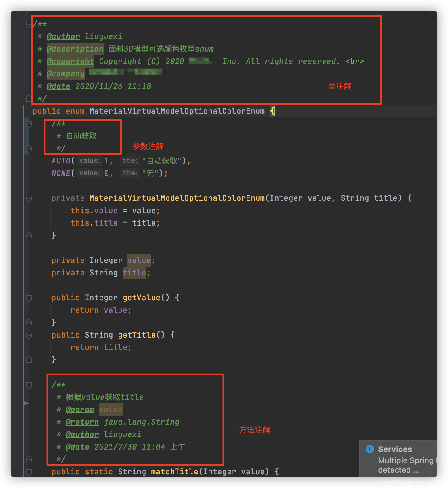Click the 'title:' inlay hint on AUTO line
This screenshot has width=448, height=488.
(x=130, y=160)
